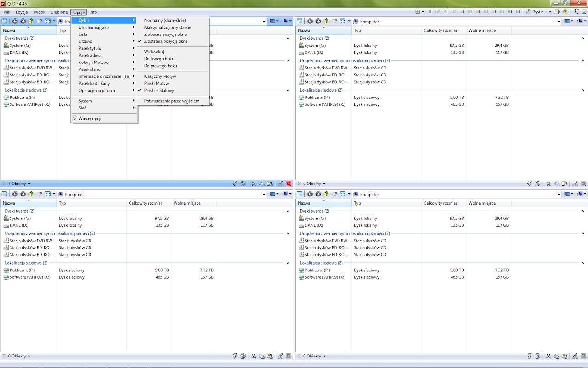Image resolution: width=588 pixels, height=368 pixels.
Task: Click the cut scissors icon in the top-right pane status bar
Action: 548,184
